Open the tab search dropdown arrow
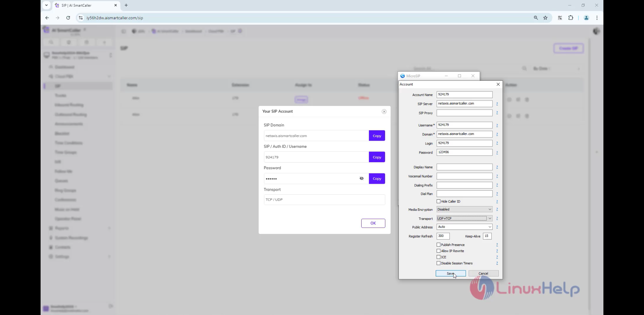The width and height of the screenshot is (644, 315). click(46, 5)
